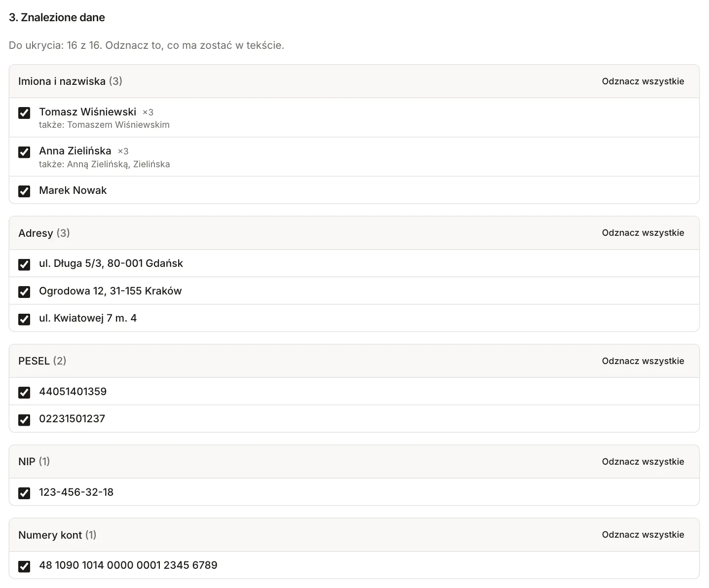Toggle the Marek Nowak checkbox

(24, 191)
